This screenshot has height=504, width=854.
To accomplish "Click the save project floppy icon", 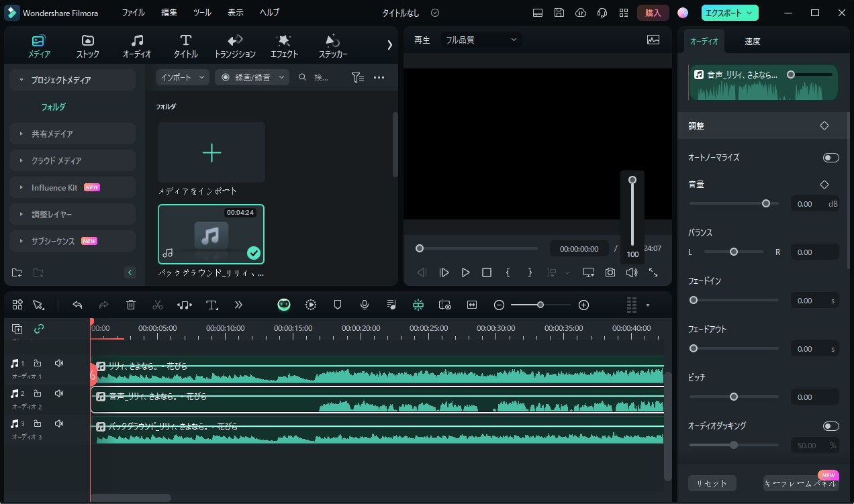I will point(559,13).
